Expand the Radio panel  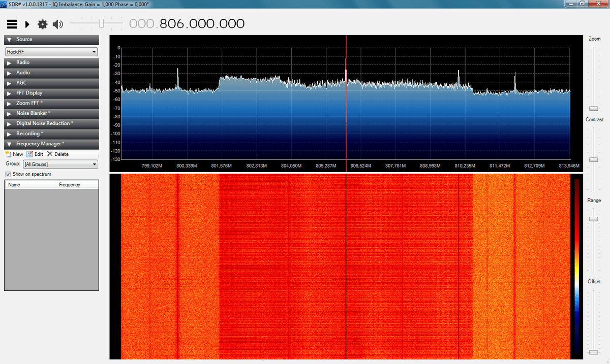pos(51,62)
